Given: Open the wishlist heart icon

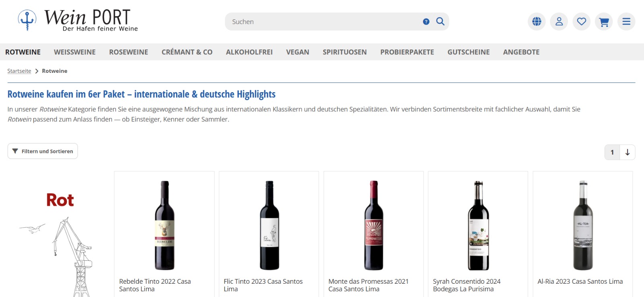Looking at the screenshot, I should [582, 21].
